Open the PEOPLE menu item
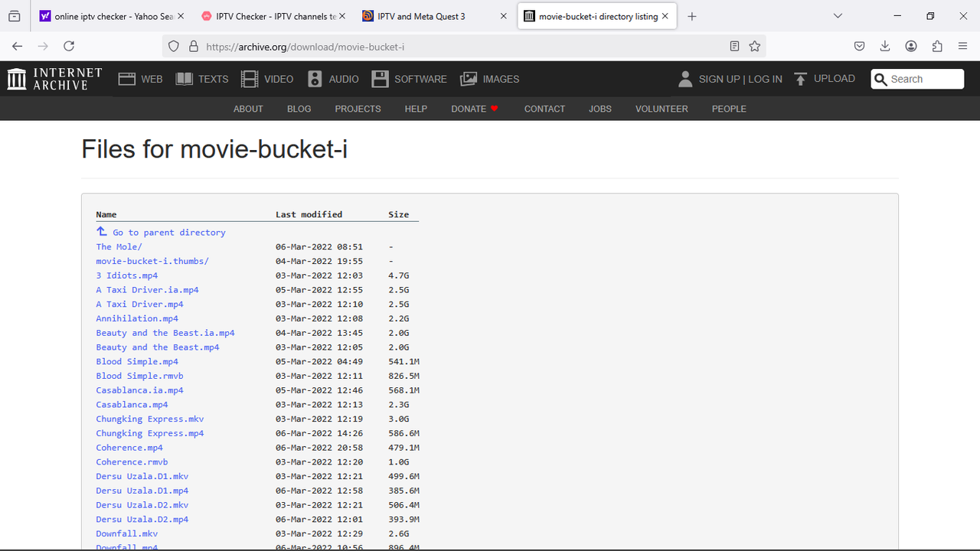 [729, 109]
